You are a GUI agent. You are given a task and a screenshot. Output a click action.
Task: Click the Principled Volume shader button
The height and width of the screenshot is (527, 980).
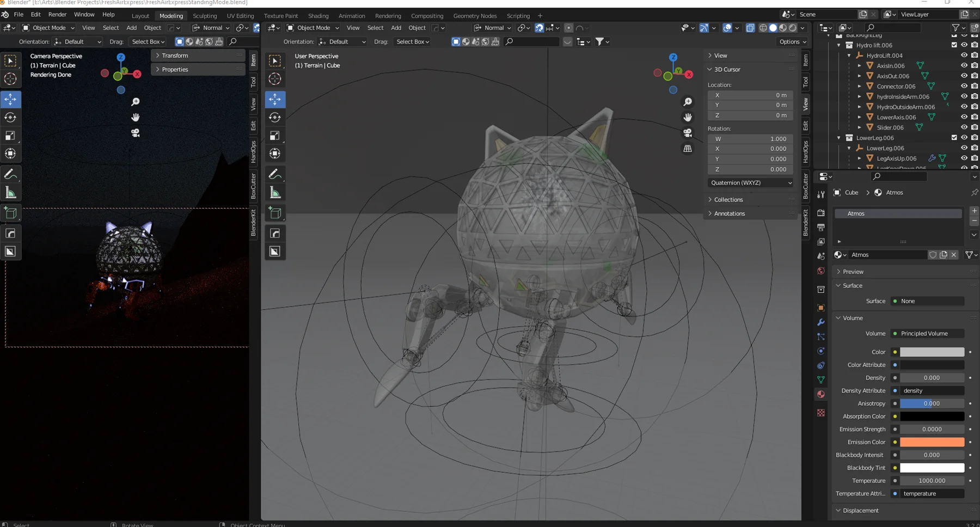click(x=928, y=334)
